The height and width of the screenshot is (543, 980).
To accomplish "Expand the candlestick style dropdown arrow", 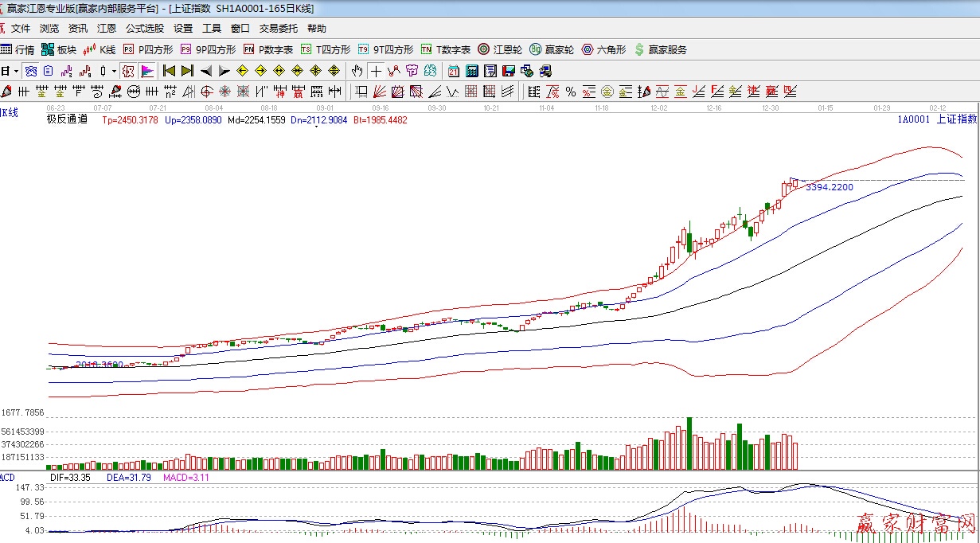I will click(114, 71).
